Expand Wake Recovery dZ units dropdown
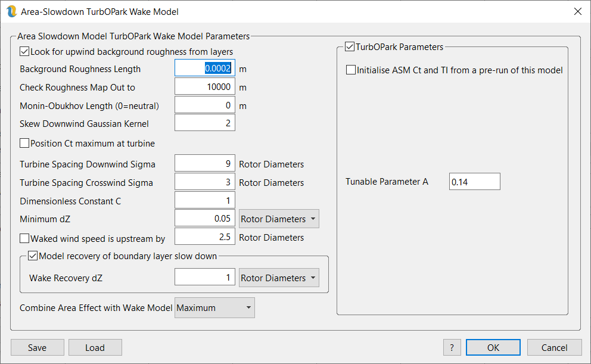Image resolution: width=591 pixels, height=364 pixels. coord(278,278)
